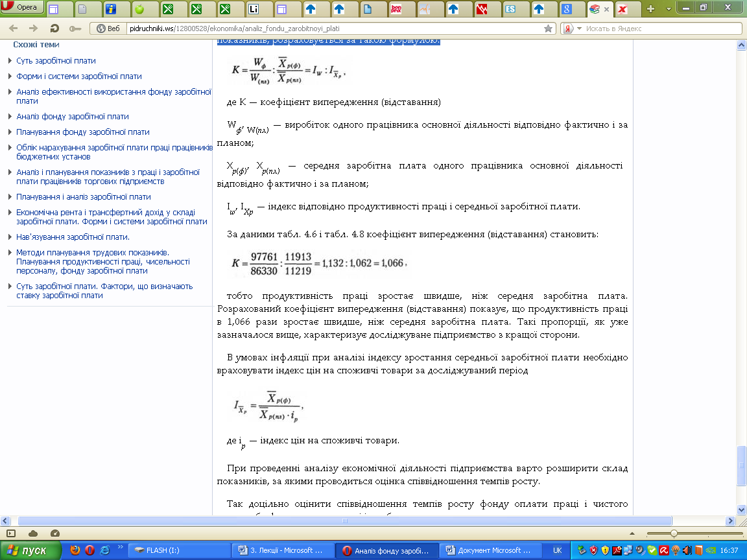The image size is (747, 560).
Task: Open 'Планування і аналіз заробітної плати' link
Action: pos(84,196)
